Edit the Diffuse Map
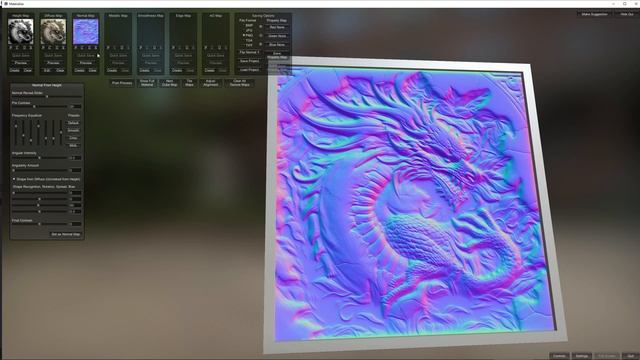640x360 pixels. pos(47,70)
